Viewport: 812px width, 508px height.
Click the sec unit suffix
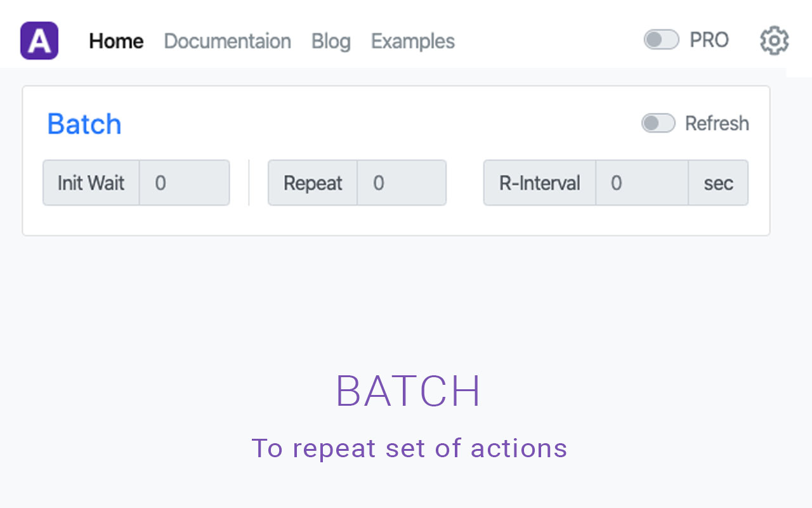pyautogui.click(x=718, y=183)
